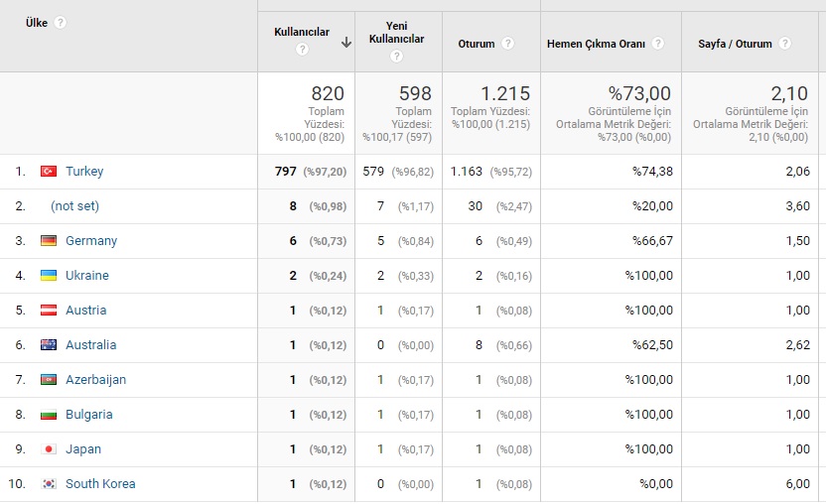The width and height of the screenshot is (826, 504).
Task: Show help icon for Sayfa / Oturum
Action: (784, 44)
